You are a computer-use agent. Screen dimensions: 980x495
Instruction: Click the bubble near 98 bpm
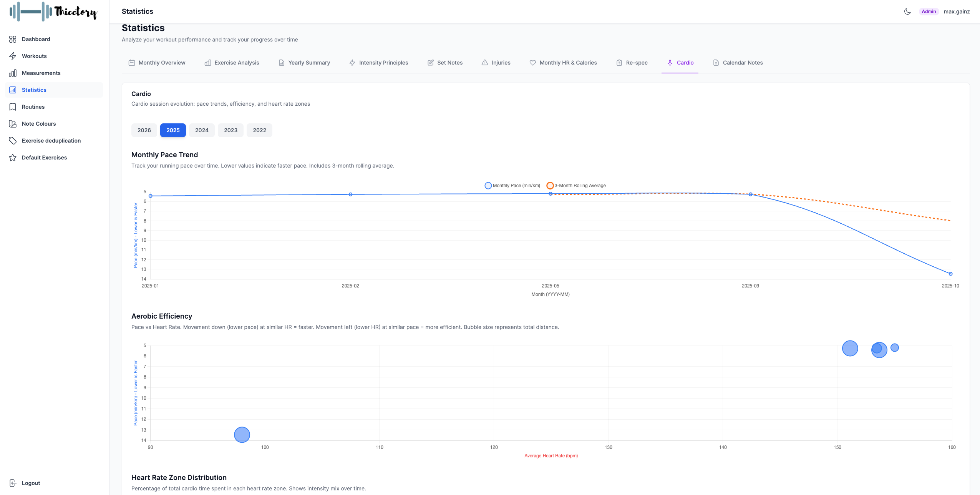pos(242,435)
